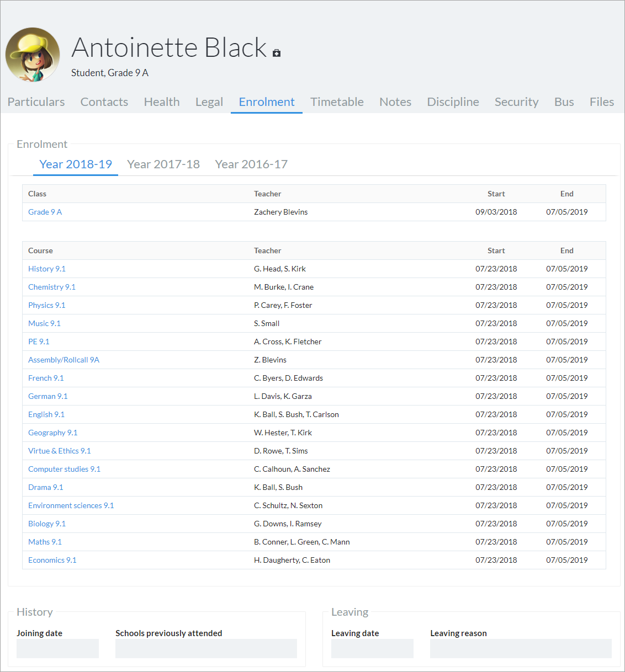Viewport: 625px width, 672px height.
Task: Click the Environment sciences 9.1 link
Action: coord(71,505)
